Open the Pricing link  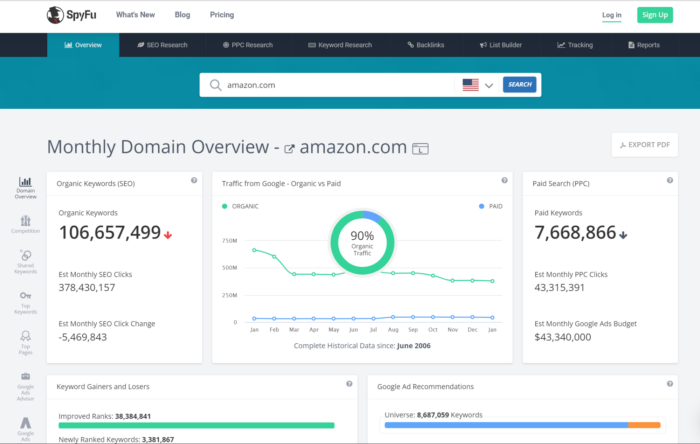(221, 15)
